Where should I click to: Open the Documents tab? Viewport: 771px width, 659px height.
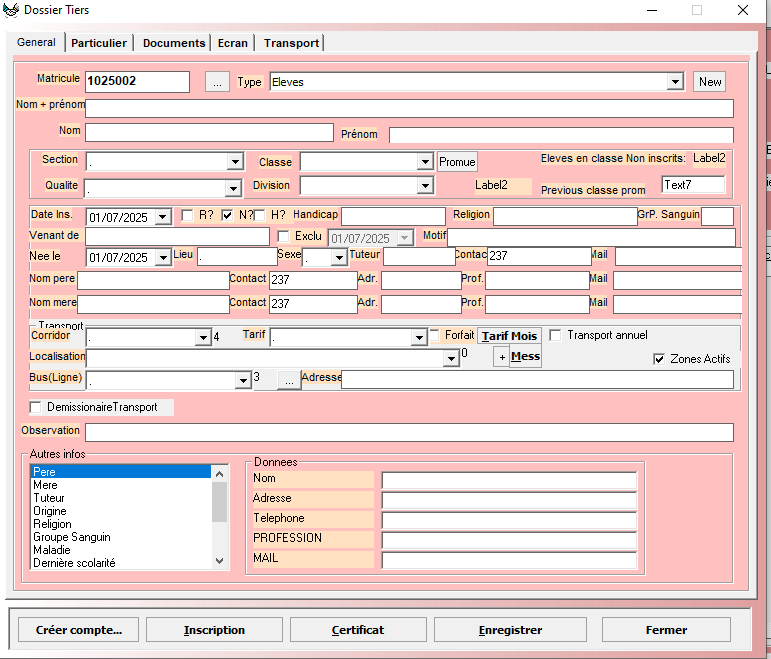pyautogui.click(x=174, y=43)
